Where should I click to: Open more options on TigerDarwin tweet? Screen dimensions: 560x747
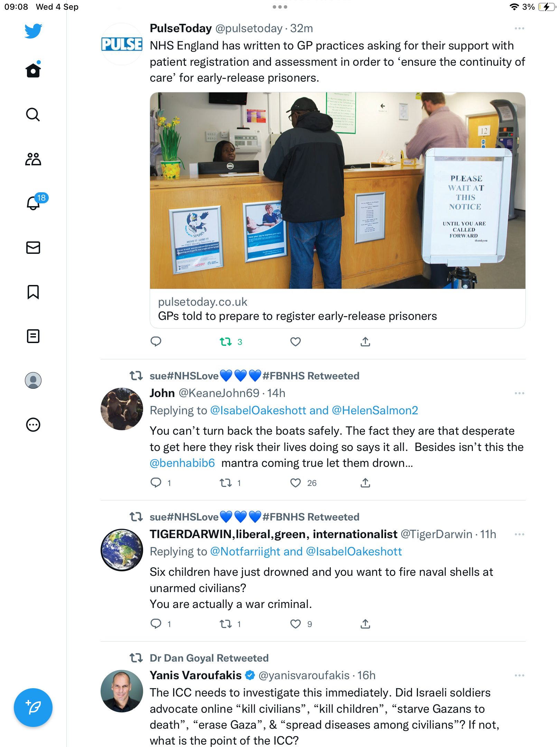coord(519,534)
